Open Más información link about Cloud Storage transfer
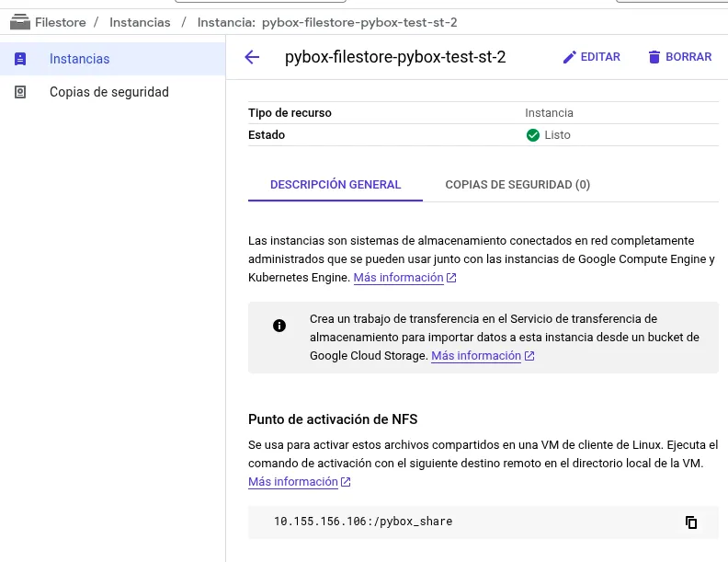Viewport: 728px width, 562px height. [476, 356]
